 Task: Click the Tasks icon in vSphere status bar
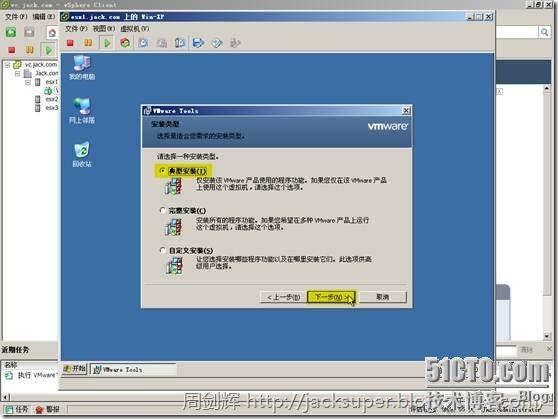pyautogui.click(x=16, y=409)
